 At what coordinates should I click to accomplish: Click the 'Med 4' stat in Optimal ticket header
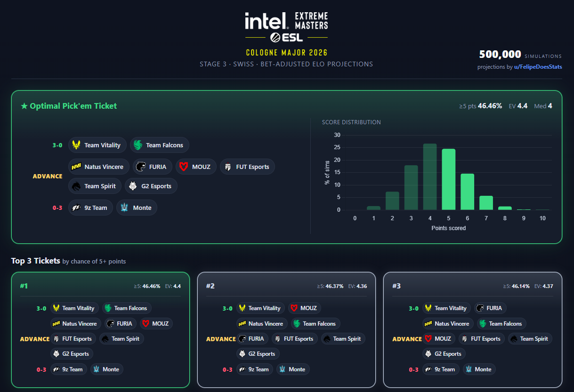point(543,106)
